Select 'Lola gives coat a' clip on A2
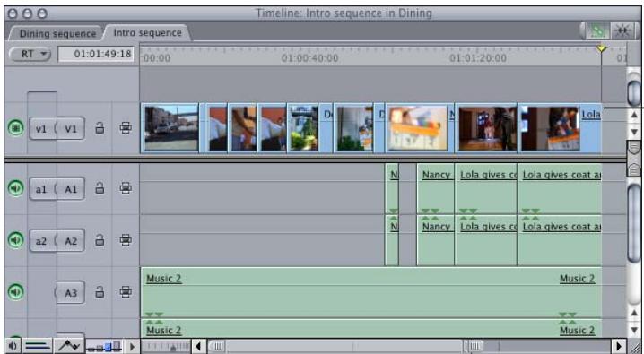Screen dimensions: 644x354 [x=560, y=241]
